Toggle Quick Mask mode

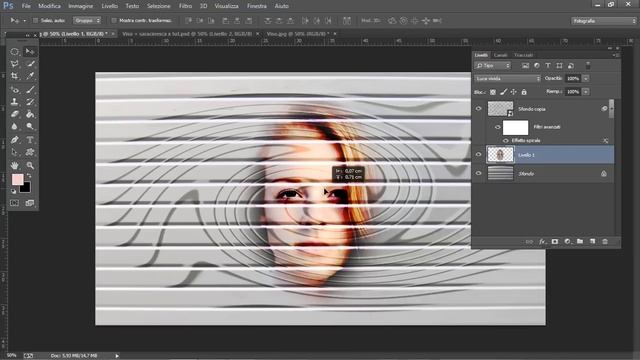point(14,203)
